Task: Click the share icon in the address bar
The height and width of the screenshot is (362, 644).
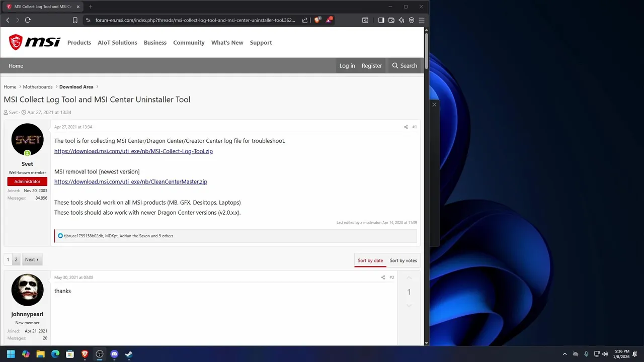Action: (x=305, y=20)
